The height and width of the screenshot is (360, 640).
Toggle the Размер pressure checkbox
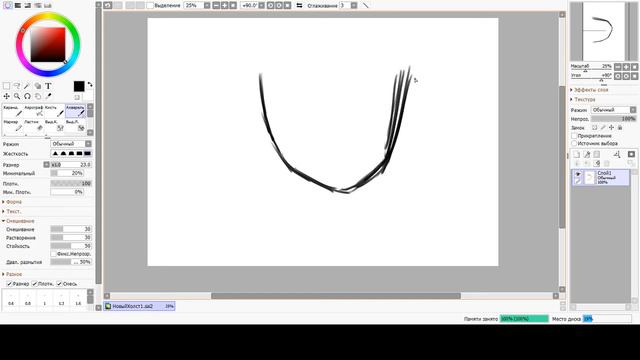9,284
